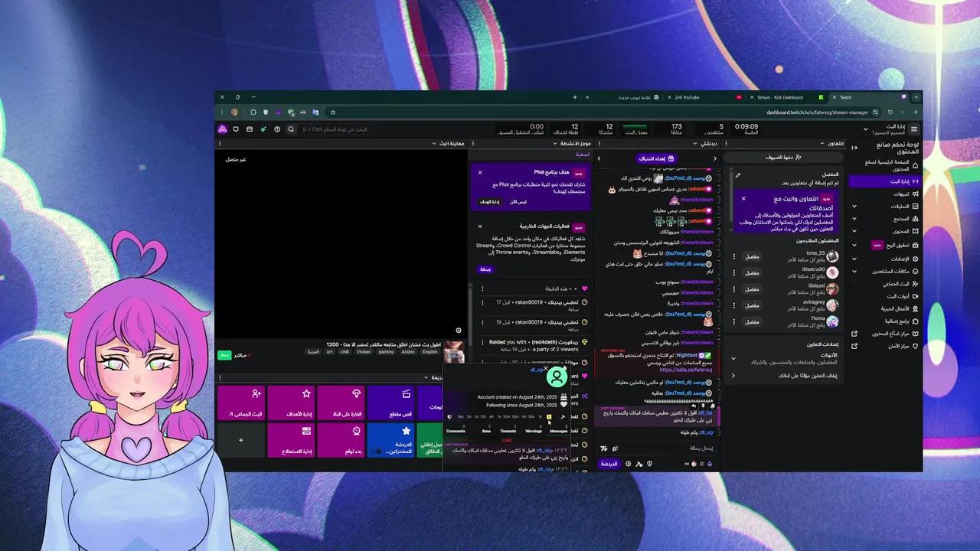Open the dashboard hamburger menu

click(x=913, y=129)
